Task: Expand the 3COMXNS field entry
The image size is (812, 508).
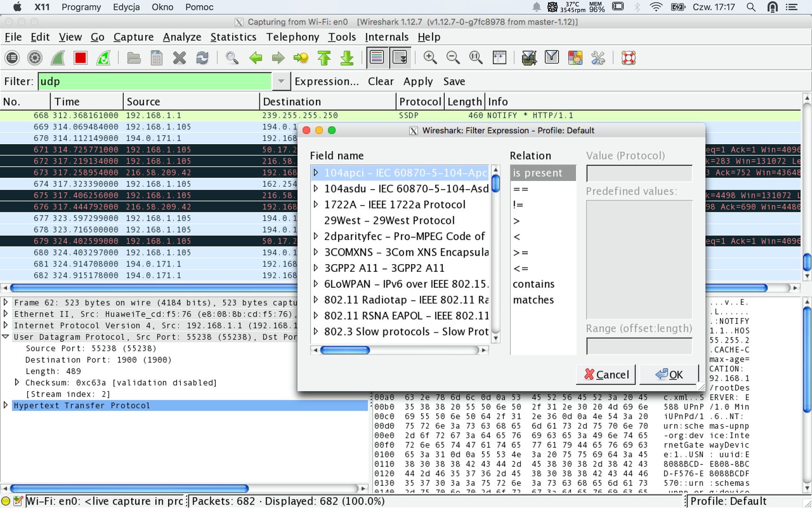Action: pyautogui.click(x=316, y=252)
